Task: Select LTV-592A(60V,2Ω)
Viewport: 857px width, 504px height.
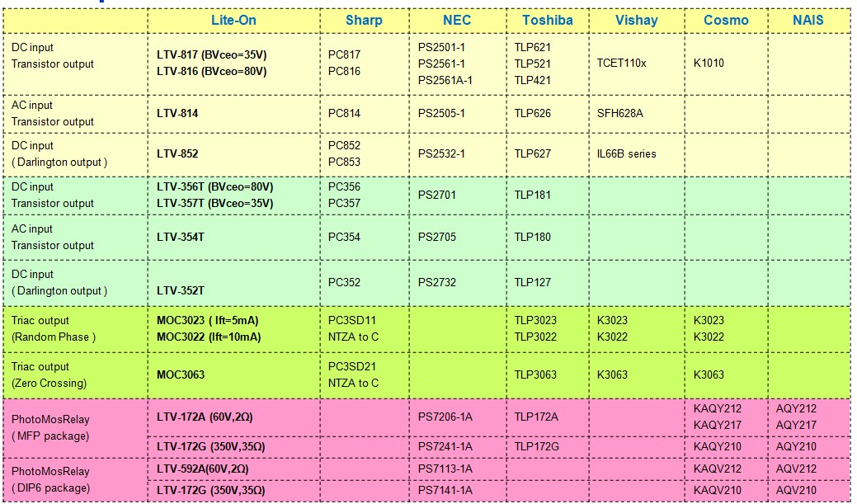Action: point(202,469)
